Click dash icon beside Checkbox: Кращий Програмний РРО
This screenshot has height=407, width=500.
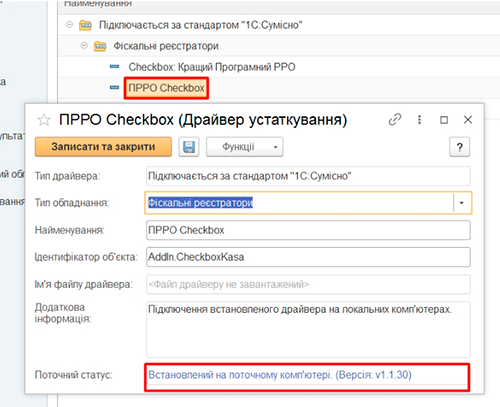pyautogui.click(x=114, y=67)
